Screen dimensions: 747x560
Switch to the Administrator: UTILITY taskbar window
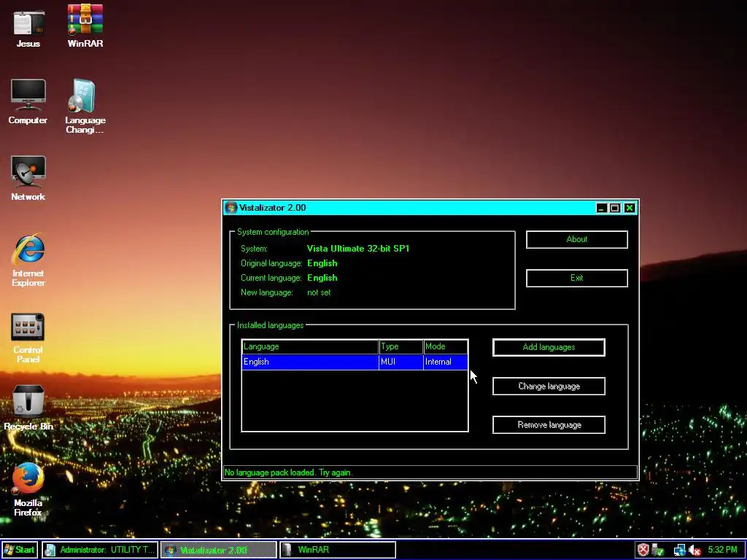(100, 550)
